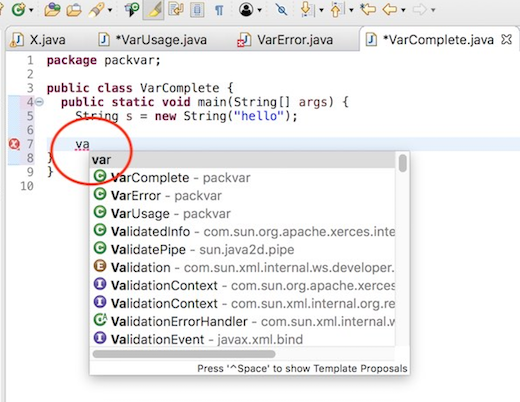Click the Open Task briefcase-folder icon

point(74,10)
